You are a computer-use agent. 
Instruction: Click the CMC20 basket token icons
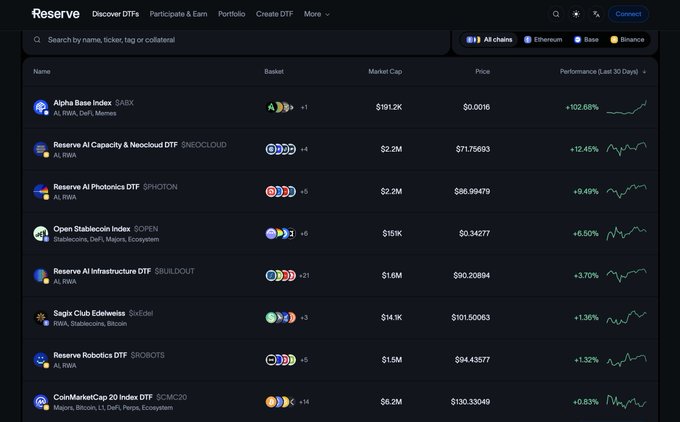(281, 402)
